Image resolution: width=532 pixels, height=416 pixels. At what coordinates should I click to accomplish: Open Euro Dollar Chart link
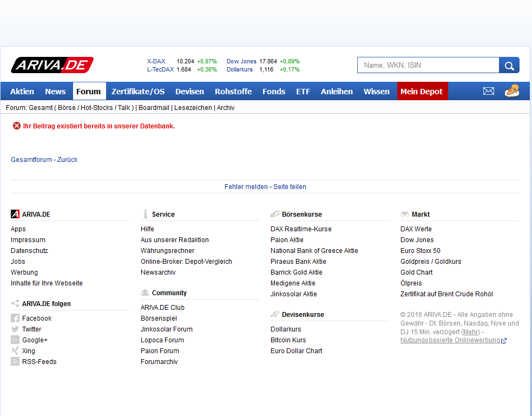296,351
